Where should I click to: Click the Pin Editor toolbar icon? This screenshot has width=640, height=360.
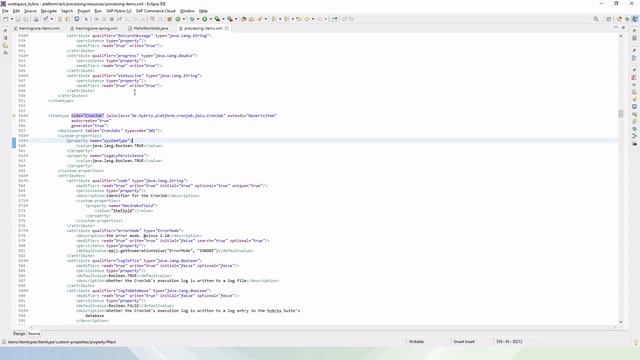pyautogui.click(x=334, y=19)
